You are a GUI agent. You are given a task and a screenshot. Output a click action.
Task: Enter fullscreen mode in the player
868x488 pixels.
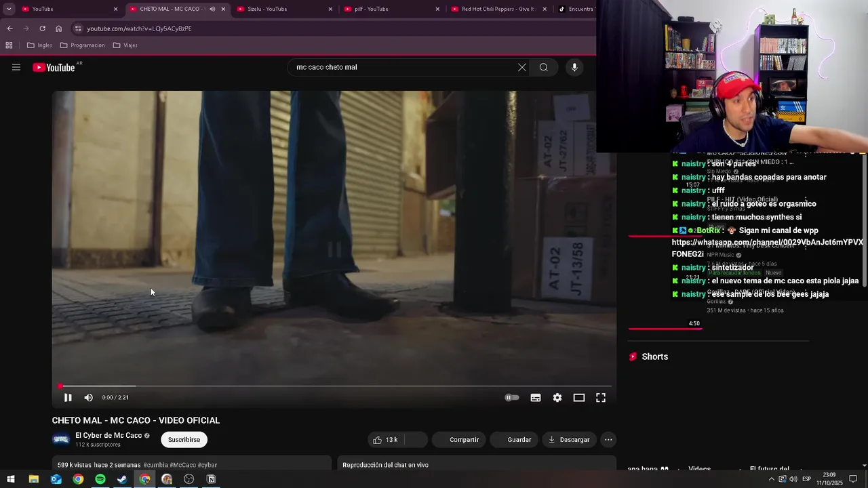tap(601, 398)
